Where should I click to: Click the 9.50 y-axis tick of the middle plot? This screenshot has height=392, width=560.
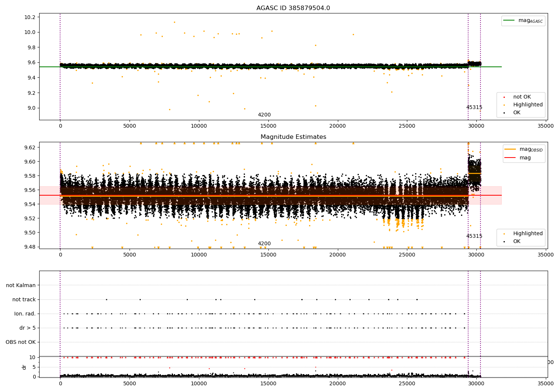click(30, 233)
